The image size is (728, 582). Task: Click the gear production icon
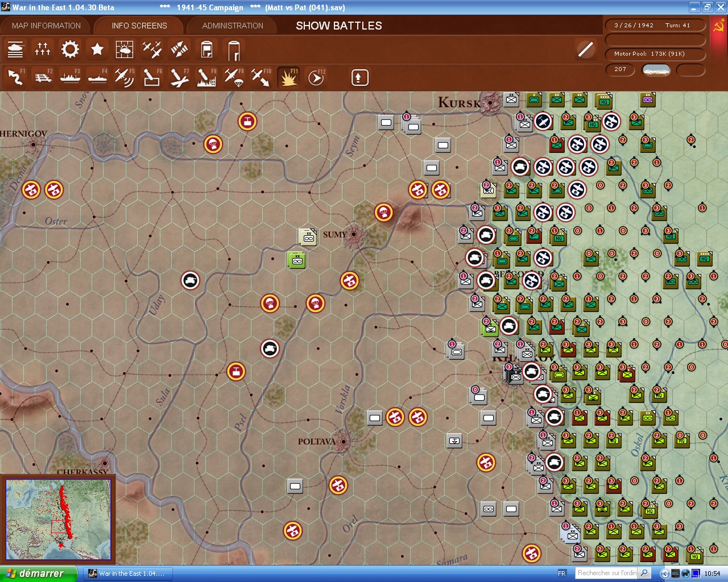point(70,49)
